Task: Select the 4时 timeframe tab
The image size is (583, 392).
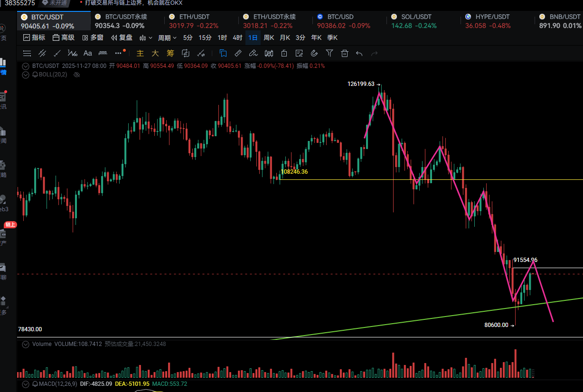Action: pos(237,37)
